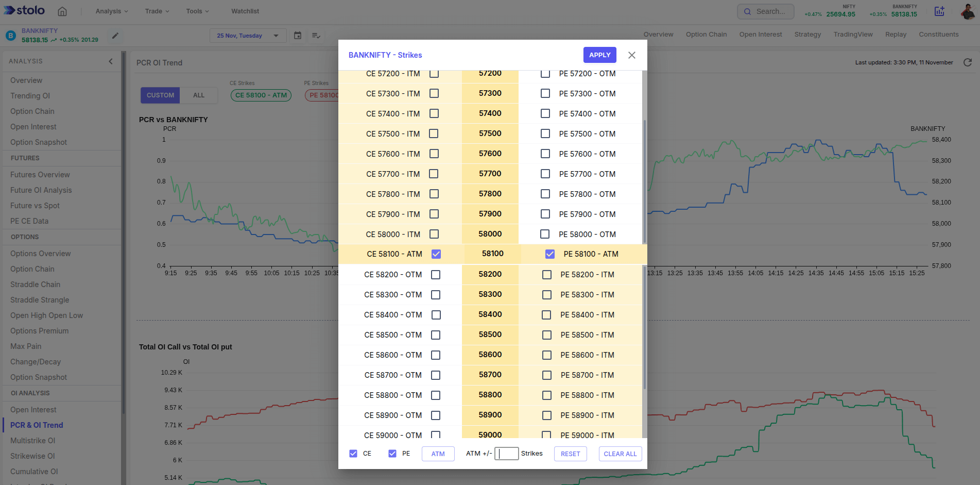Collapse the Analysis sidebar with chevron
The image size is (980, 485).
point(111,61)
